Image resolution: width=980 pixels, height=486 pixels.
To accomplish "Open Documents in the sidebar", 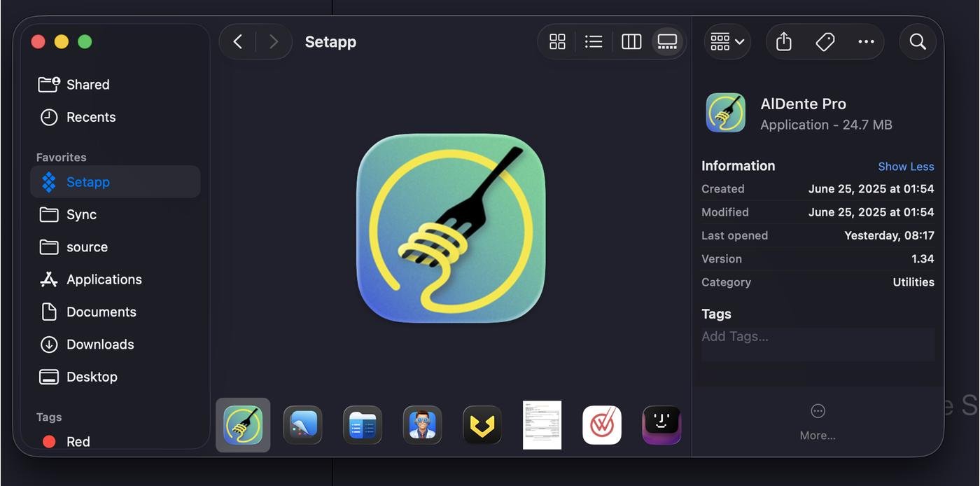I will tap(115, 312).
